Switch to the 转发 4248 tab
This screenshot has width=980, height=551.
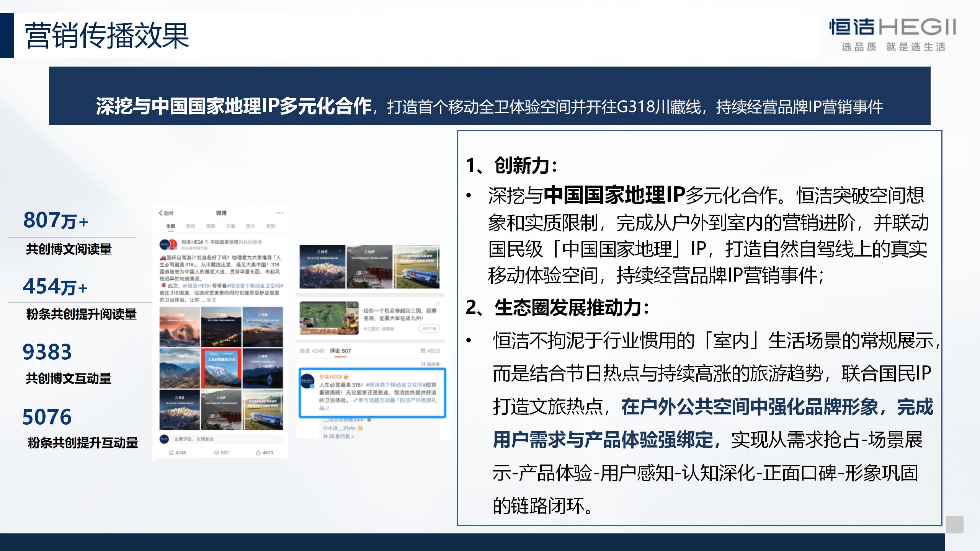312,351
